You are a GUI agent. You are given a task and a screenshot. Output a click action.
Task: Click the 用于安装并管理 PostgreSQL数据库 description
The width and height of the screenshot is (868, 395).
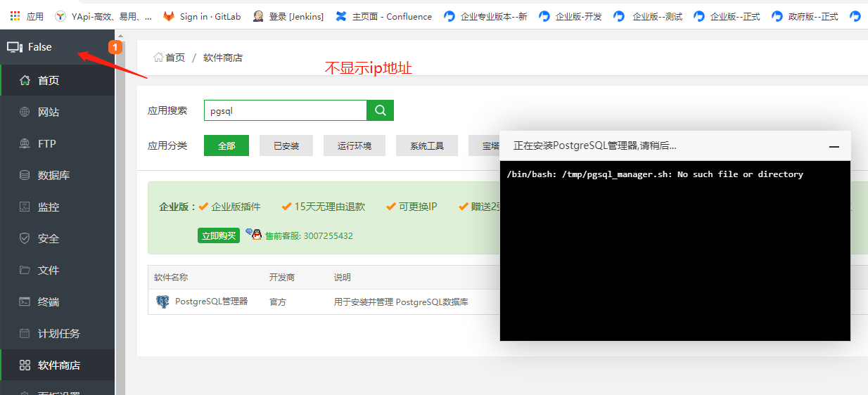click(x=401, y=302)
